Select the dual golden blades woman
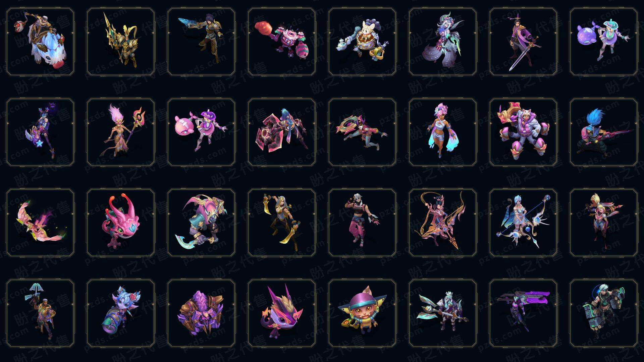 [x=282, y=223]
